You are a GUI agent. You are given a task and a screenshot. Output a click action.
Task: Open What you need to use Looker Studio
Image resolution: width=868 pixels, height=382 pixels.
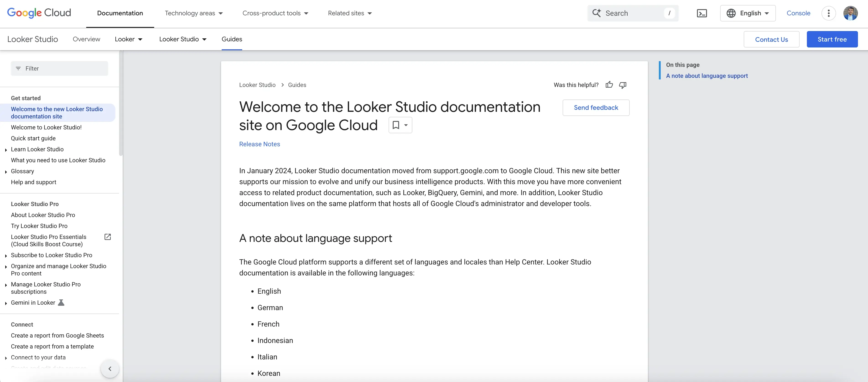pyautogui.click(x=58, y=160)
